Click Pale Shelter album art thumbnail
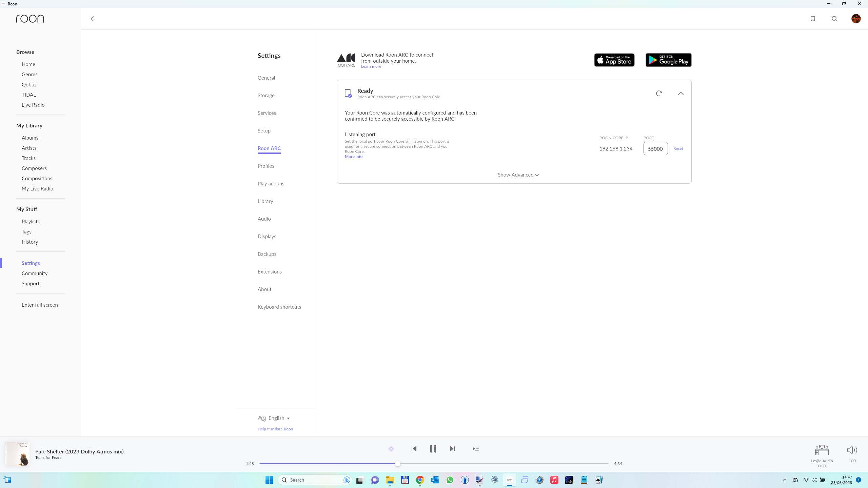 point(18,454)
